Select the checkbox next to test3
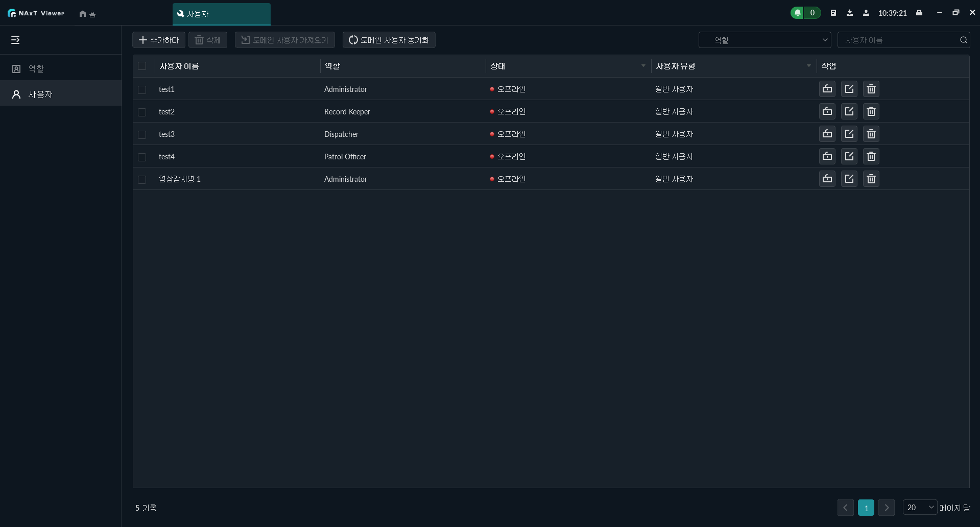 142,134
